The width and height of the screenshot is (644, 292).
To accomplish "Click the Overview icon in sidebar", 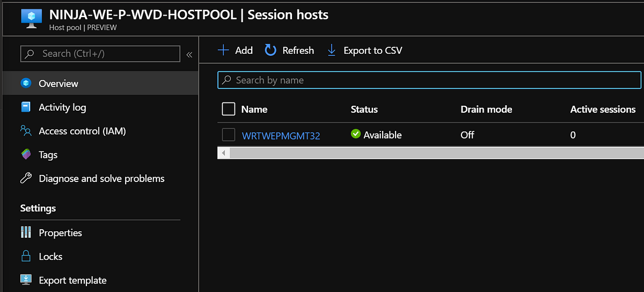I will click(x=26, y=83).
